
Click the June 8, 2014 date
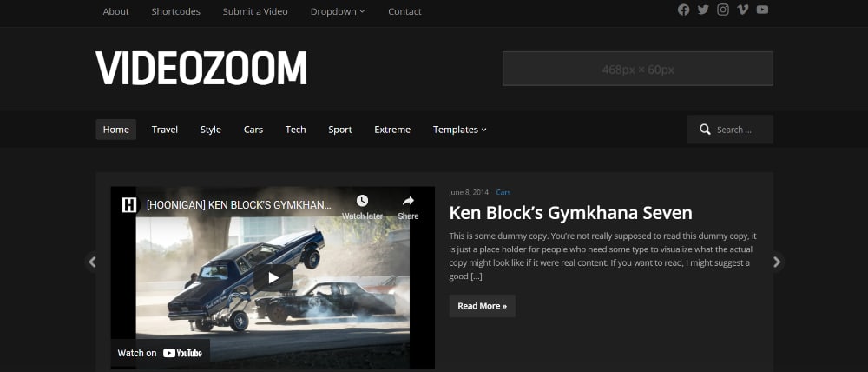point(469,192)
